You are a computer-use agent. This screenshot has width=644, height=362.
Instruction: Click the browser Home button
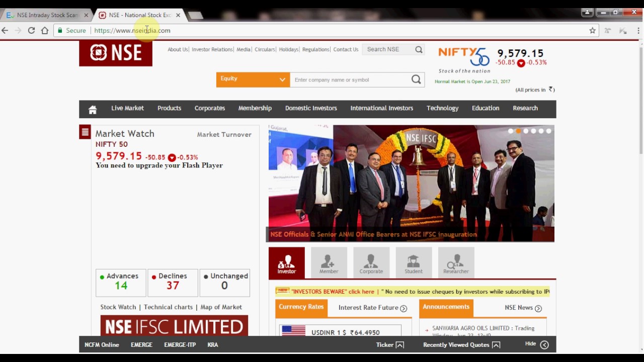click(x=45, y=31)
